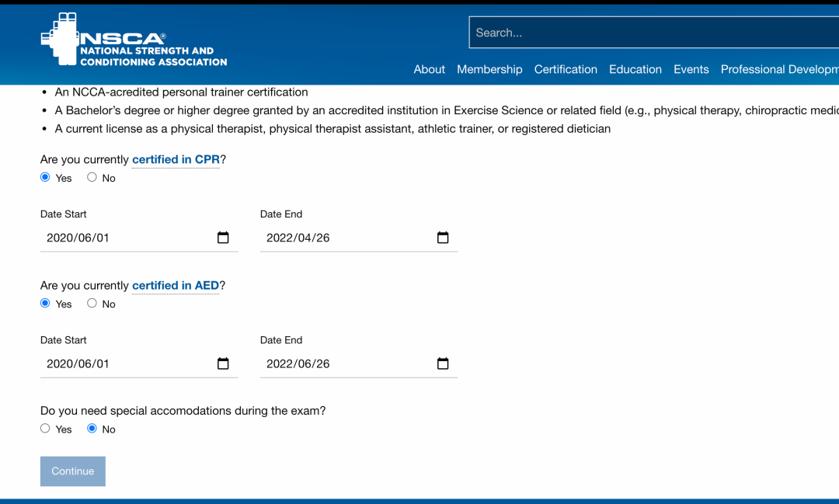This screenshot has height=504, width=839.
Task: Open calendar picker for AED end date
Action: pyautogui.click(x=443, y=363)
